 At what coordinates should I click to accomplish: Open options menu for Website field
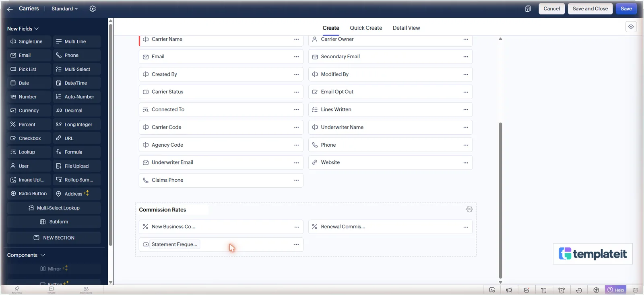coord(466,163)
